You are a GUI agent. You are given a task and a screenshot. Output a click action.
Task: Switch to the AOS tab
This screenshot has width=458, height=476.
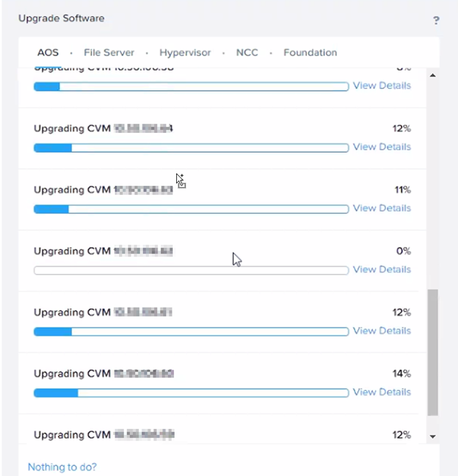coord(48,52)
